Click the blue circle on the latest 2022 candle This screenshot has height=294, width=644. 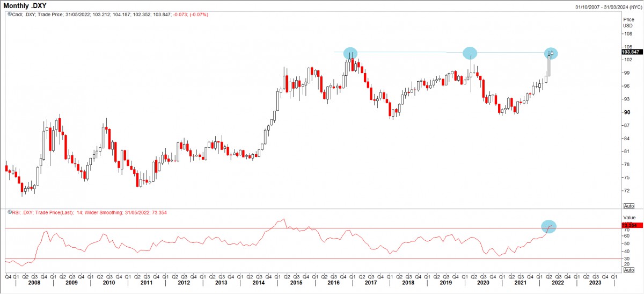[551, 53]
